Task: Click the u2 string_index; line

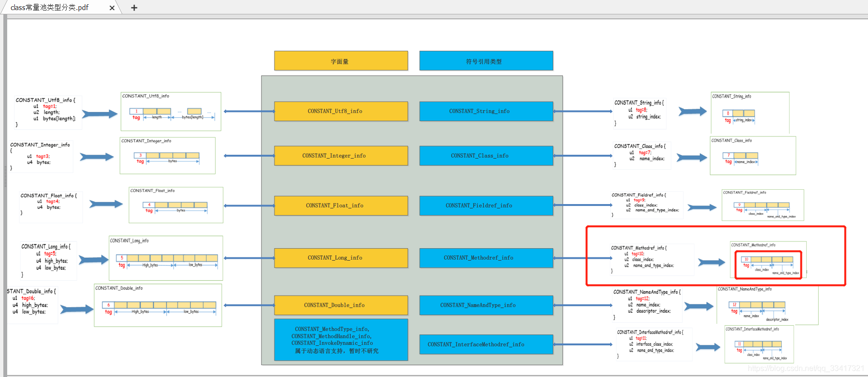Action: [x=645, y=116]
